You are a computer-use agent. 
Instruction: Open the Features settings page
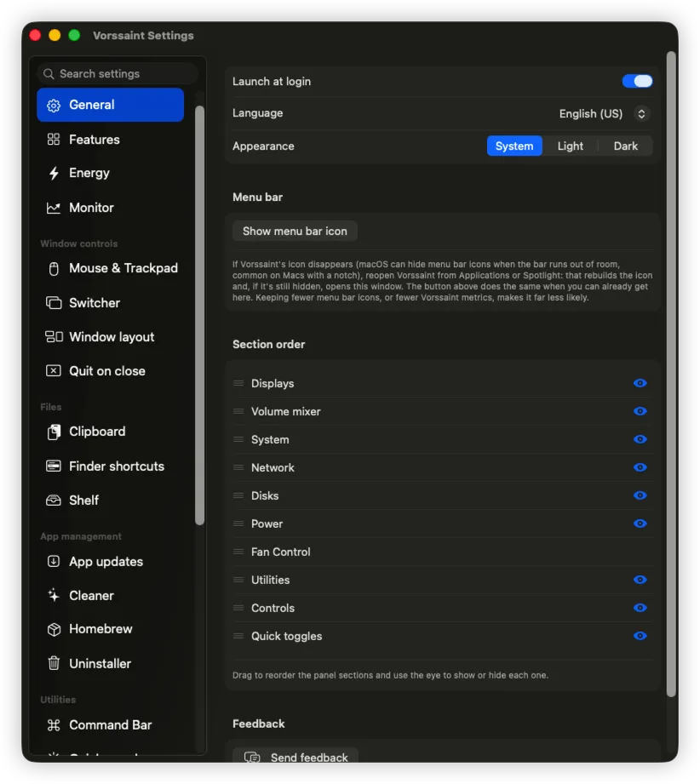110,140
